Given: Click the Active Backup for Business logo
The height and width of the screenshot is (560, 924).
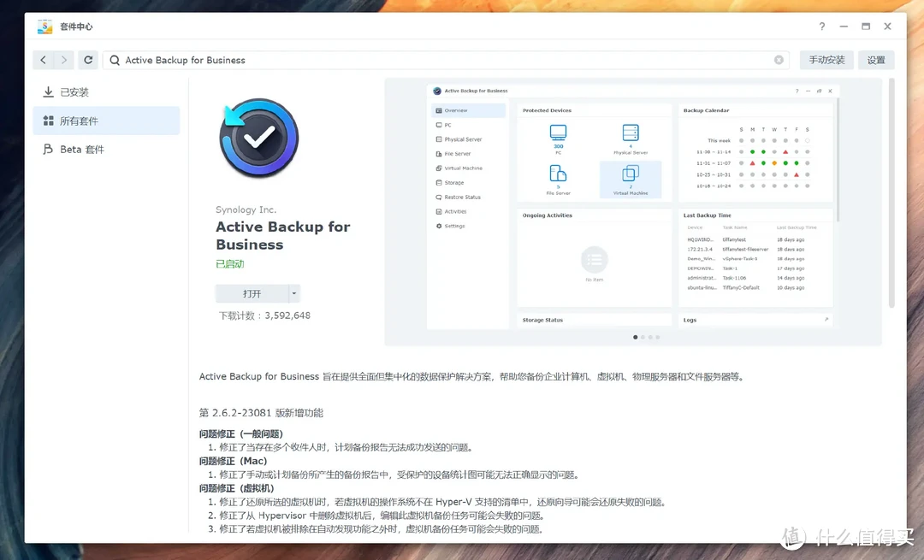Looking at the screenshot, I should pyautogui.click(x=258, y=138).
